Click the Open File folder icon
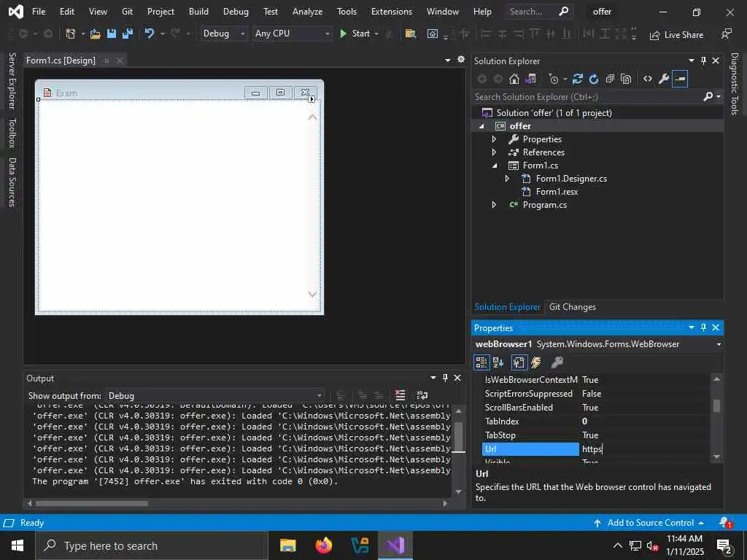 [x=96, y=34]
